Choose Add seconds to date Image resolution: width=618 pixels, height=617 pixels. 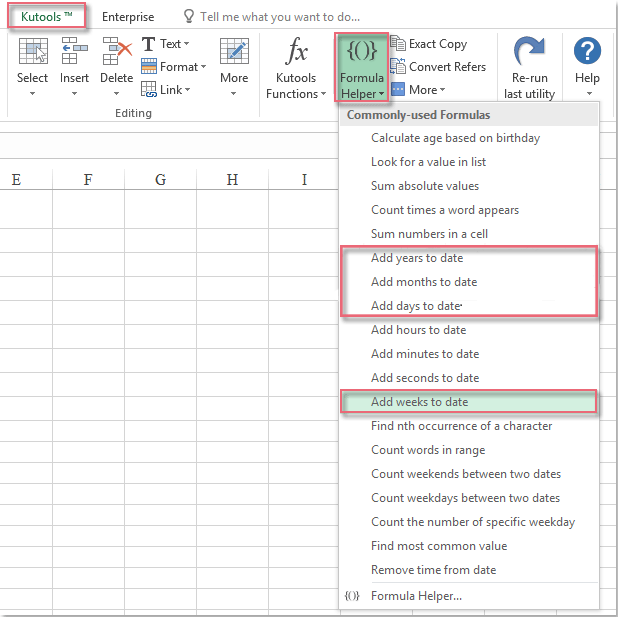pyautogui.click(x=469, y=378)
